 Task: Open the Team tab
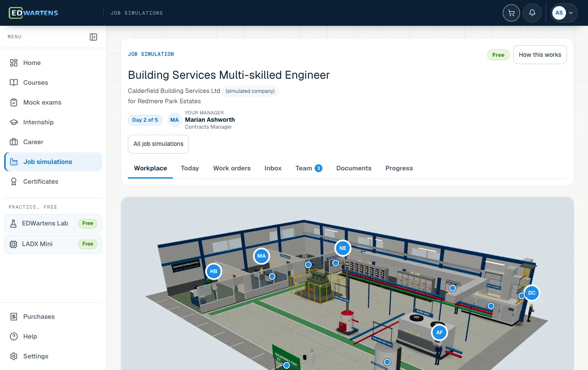(x=309, y=168)
